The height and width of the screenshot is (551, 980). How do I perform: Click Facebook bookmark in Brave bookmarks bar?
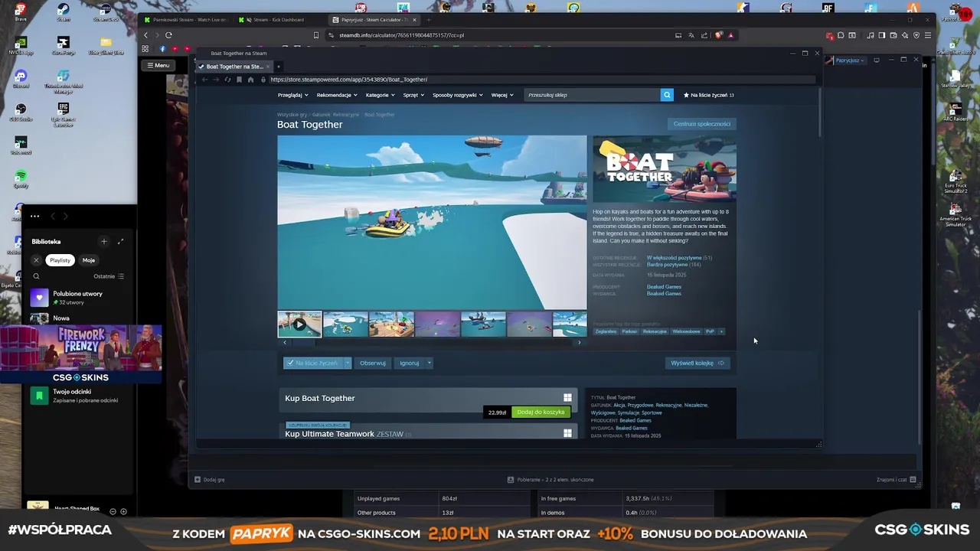tap(162, 49)
